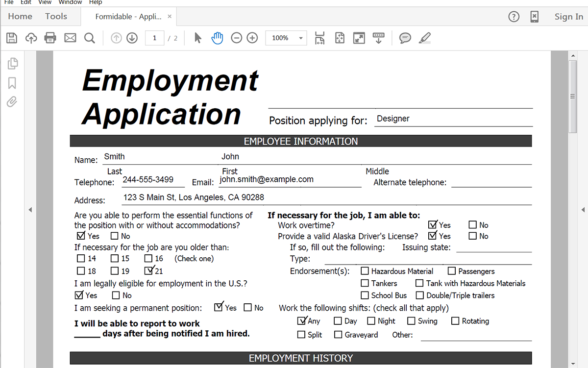Open the read mode keyboard-style icon
This screenshot has width=588, height=368.
point(378,38)
